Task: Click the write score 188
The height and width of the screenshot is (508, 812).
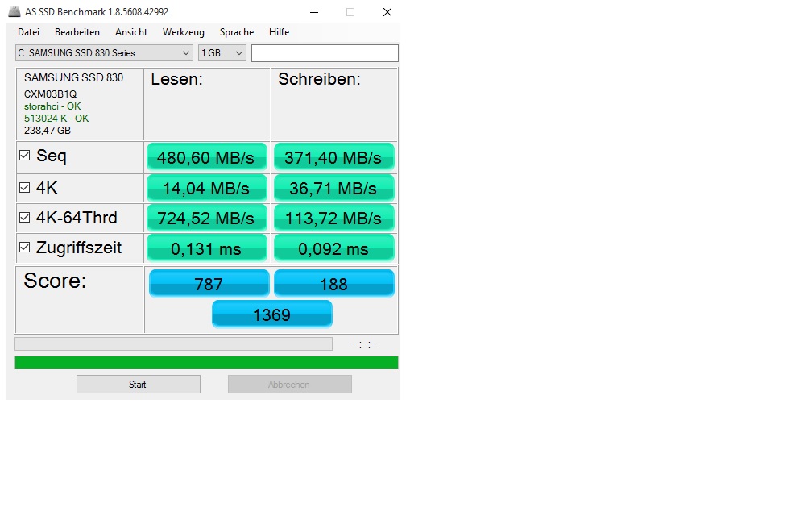Action: (x=334, y=284)
